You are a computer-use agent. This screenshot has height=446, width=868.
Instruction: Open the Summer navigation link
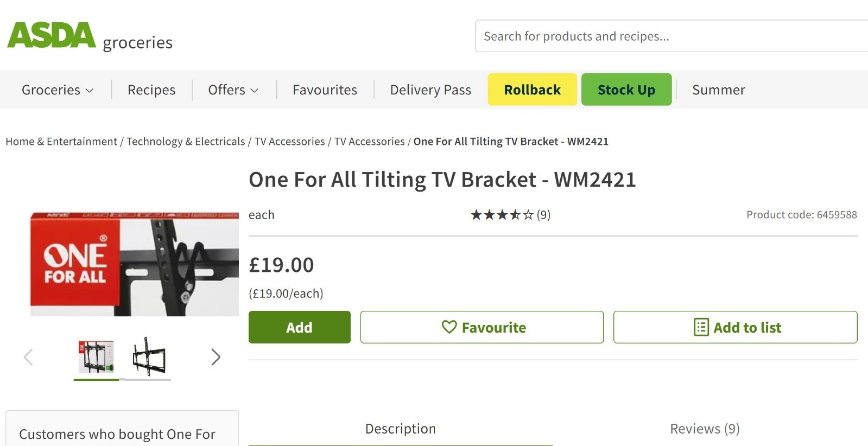click(x=719, y=90)
